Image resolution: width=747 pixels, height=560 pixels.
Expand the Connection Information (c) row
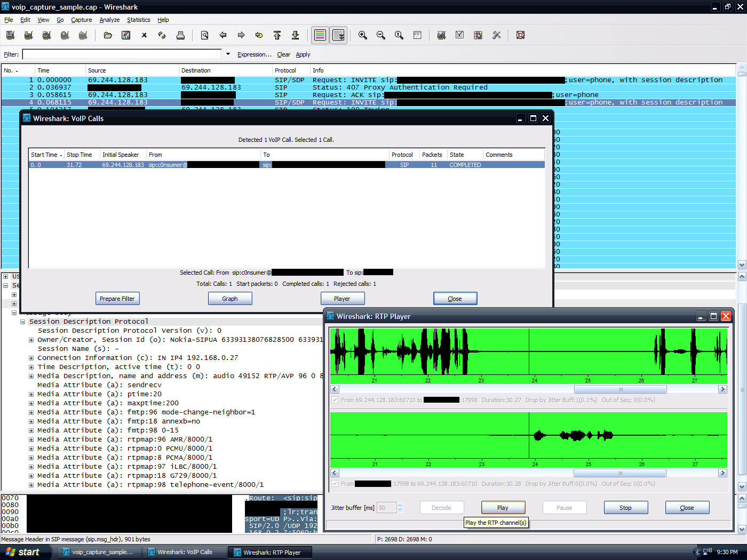[x=31, y=358]
